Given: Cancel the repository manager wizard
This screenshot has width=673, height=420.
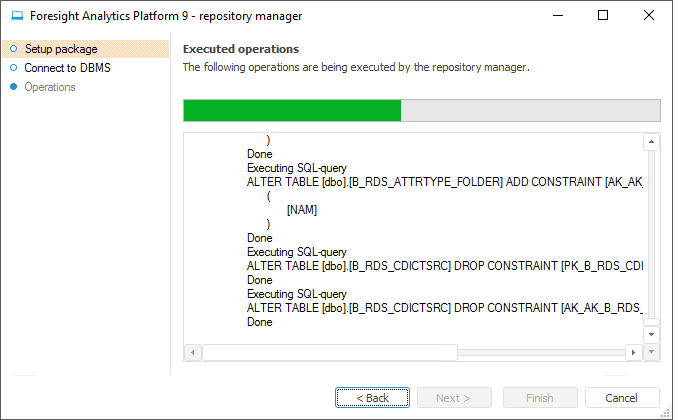Looking at the screenshot, I should [622, 398].
